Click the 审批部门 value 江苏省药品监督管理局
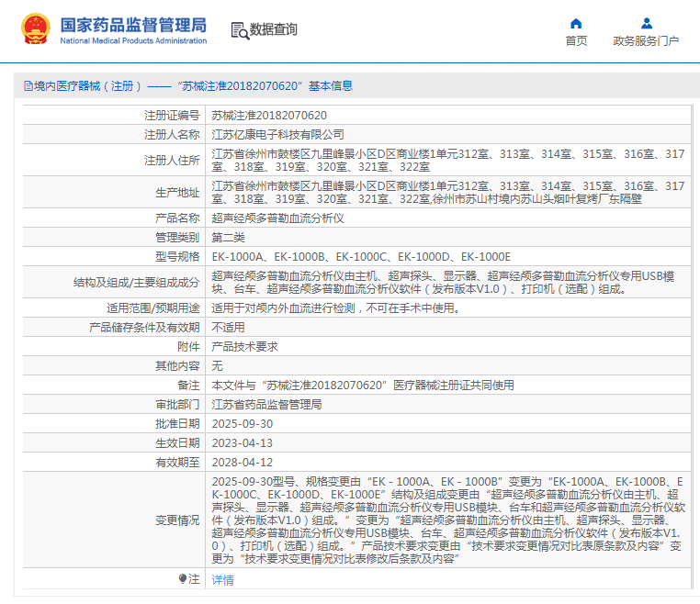The image size is (700, 604). 266,404
